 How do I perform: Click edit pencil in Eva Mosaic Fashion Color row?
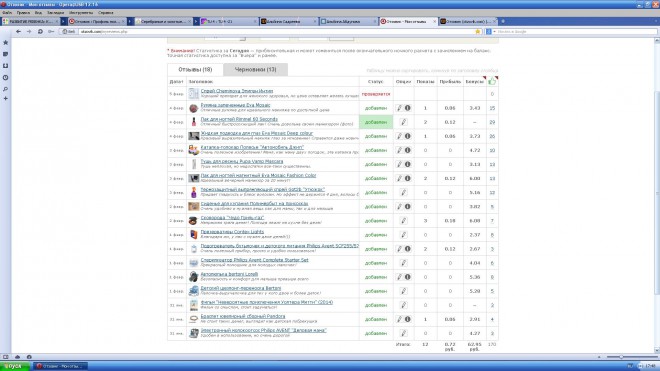399,179
